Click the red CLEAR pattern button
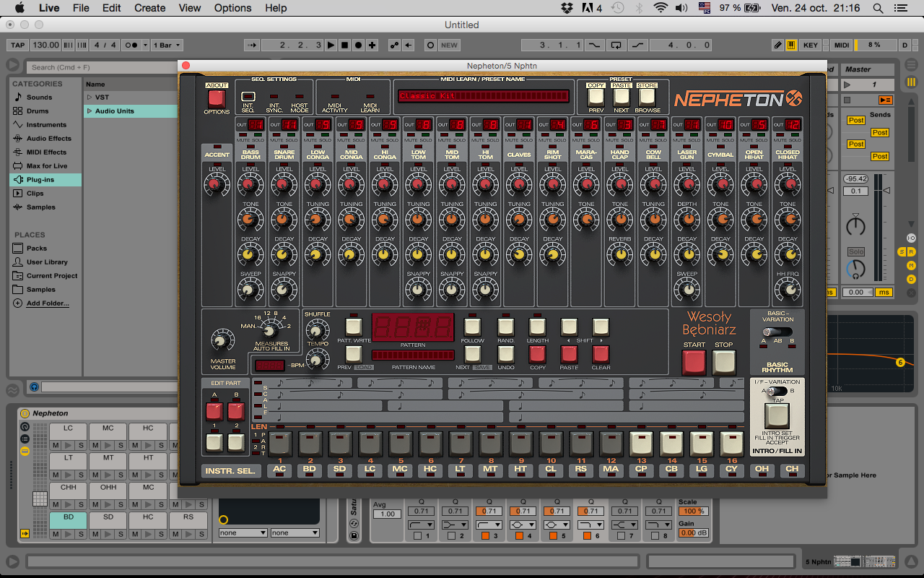 click(601, 354)
